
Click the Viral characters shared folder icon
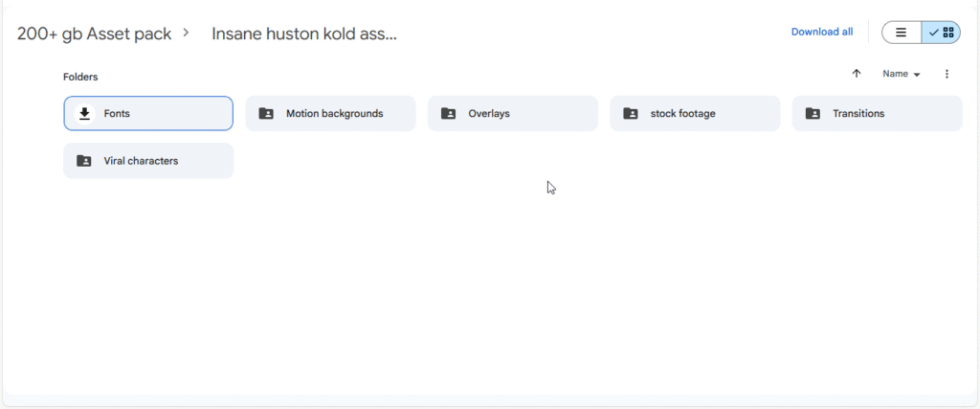point(84,161)
